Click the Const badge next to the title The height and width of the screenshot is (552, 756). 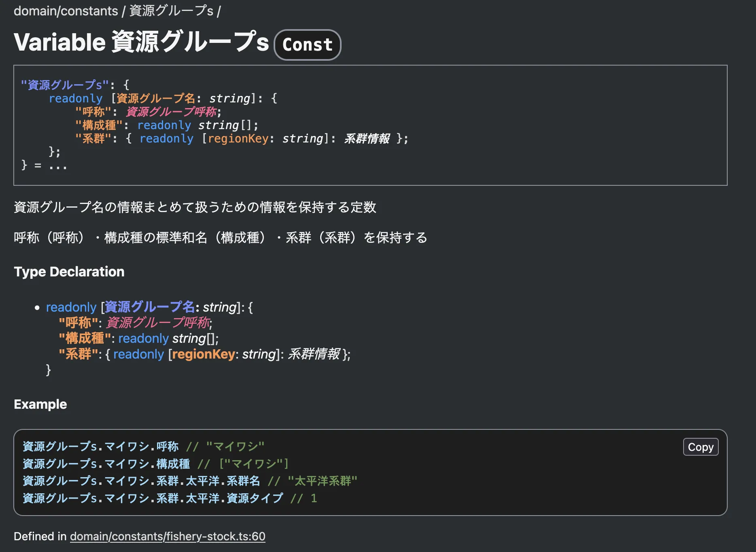pos(307,45)
